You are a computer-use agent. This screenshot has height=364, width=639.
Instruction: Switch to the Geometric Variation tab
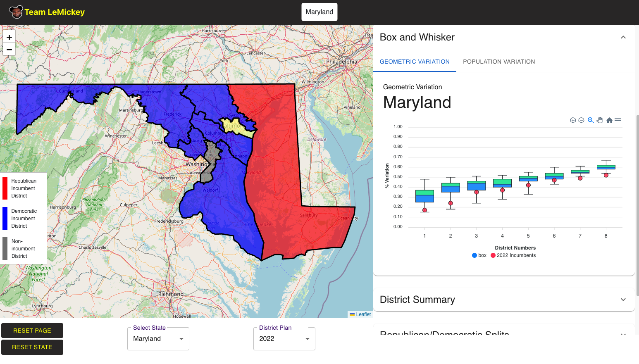coord(415,62)
